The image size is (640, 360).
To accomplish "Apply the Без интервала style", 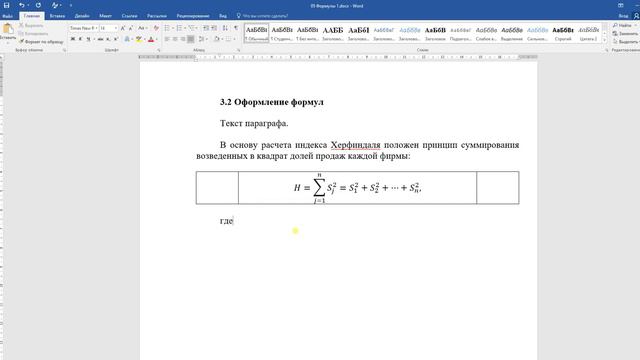I will pos(307,33).
